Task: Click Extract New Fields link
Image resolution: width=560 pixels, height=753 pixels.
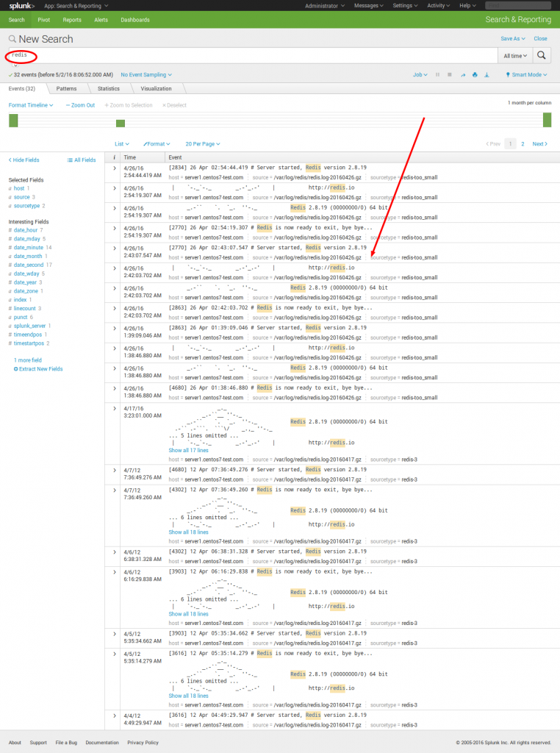Action: pyautogui.click(x=38, y=369)
